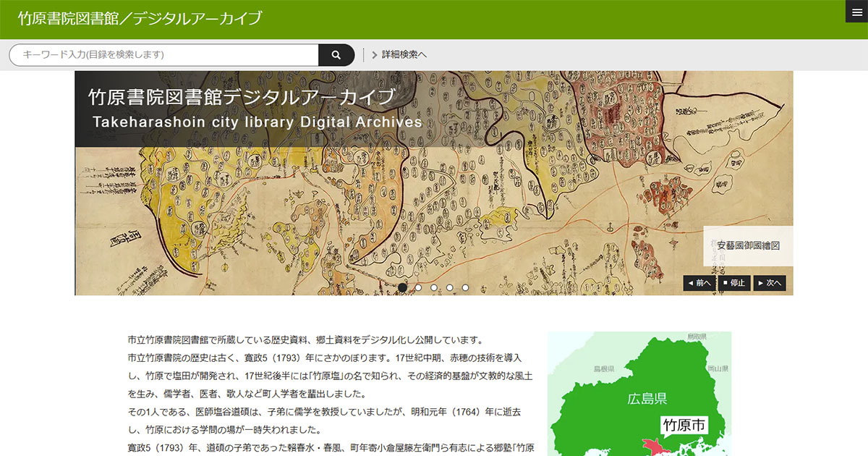Select the first carousel dot indicator
868x456 pixels.
coord(402,287)
